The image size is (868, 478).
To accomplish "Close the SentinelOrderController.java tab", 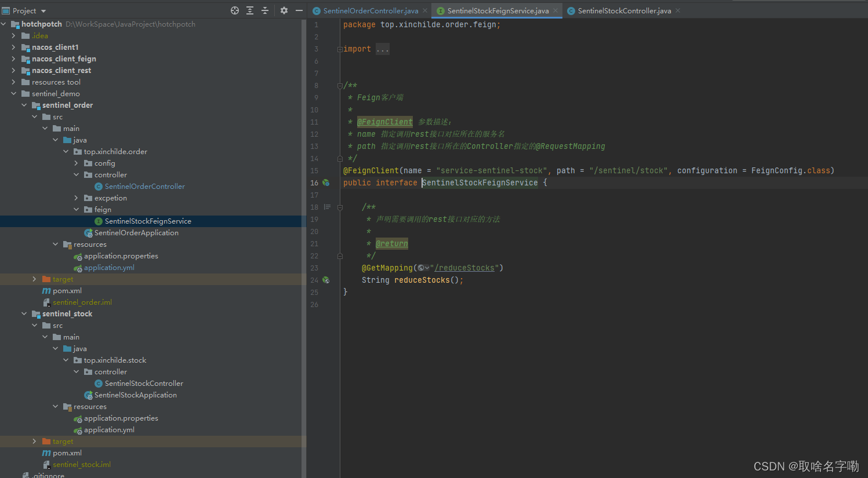I will pos(425,10).
